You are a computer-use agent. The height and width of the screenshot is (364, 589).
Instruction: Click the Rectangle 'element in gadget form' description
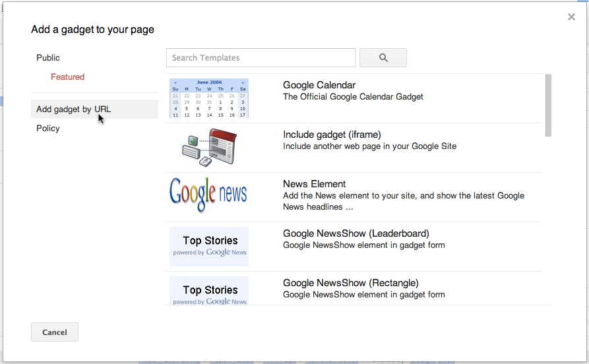(x=363, y=295)
